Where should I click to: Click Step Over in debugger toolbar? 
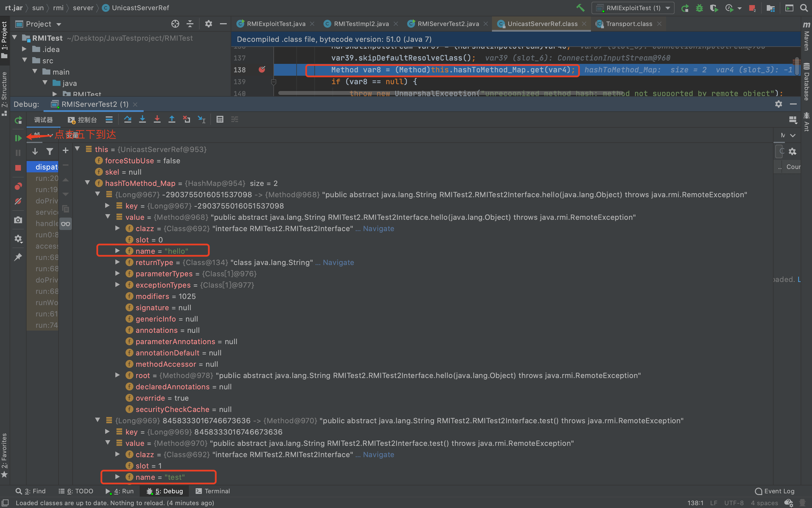click(x=128, y=119)
